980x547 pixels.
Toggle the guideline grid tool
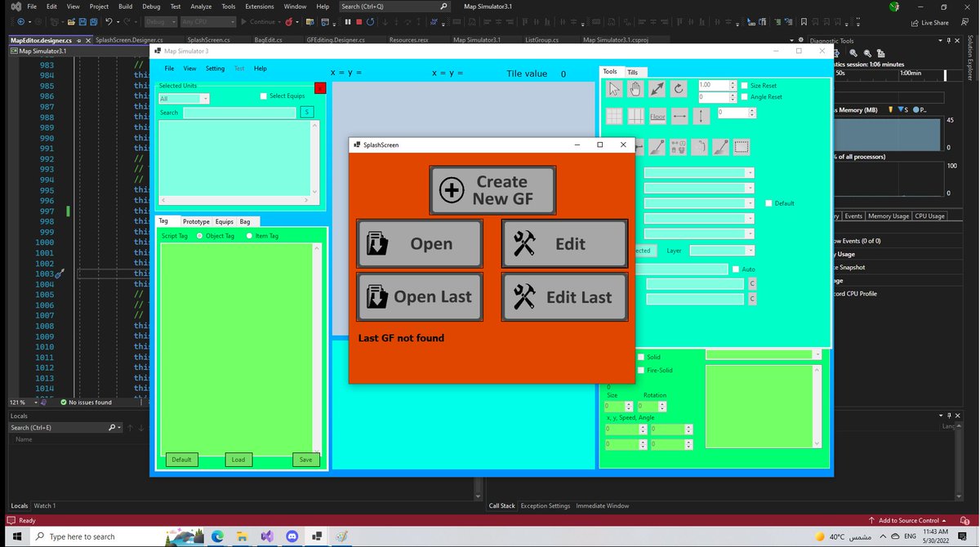(635, 116)
